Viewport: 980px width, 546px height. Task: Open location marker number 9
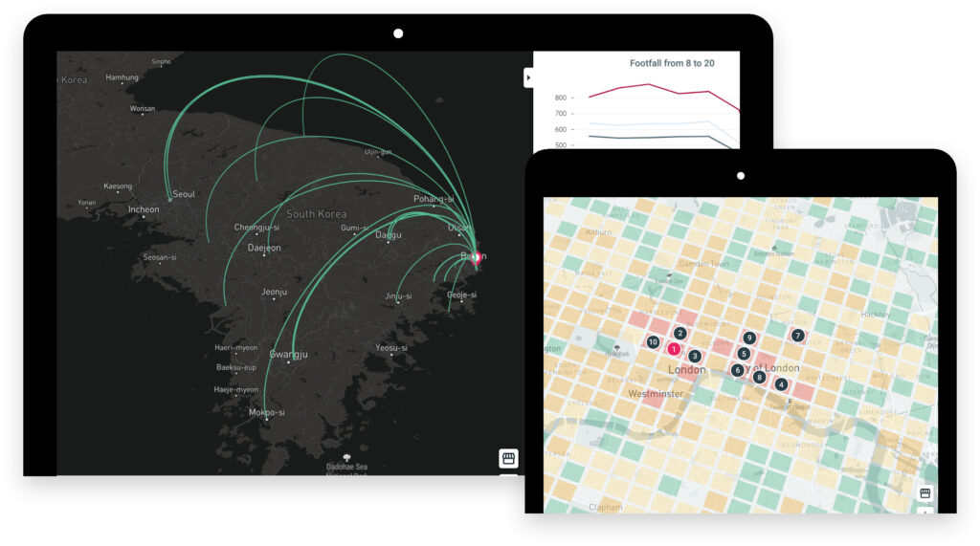point(749,338)
